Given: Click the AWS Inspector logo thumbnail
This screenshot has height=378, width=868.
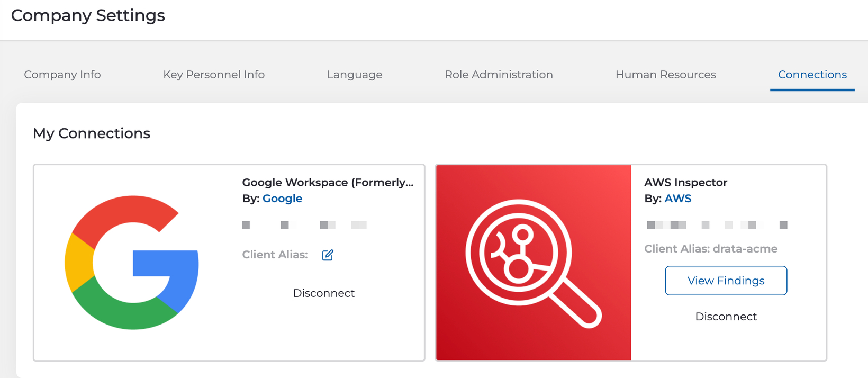Looking at the screenshot, I should pyautogui.click(x=534, y=263).
